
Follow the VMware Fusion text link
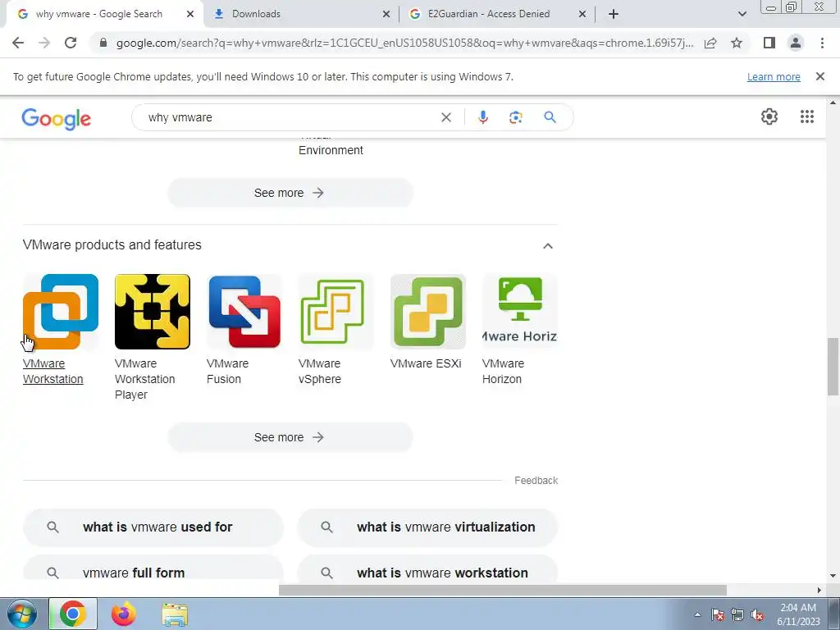coord(228,372)
